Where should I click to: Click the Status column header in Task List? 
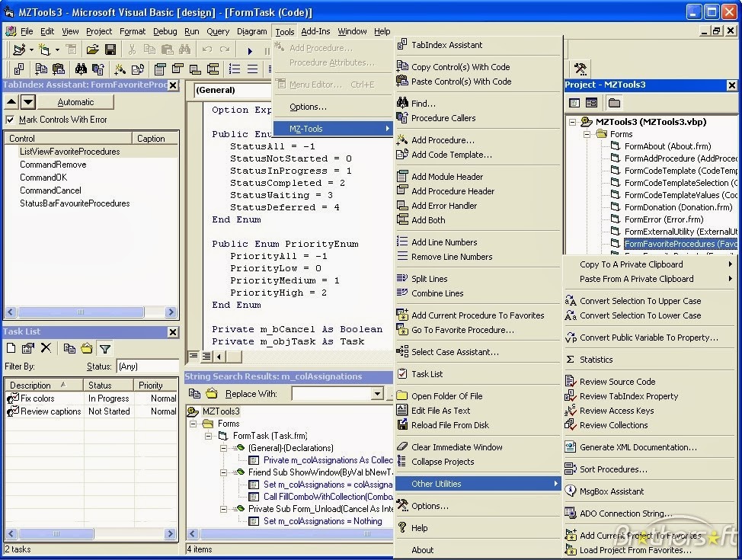coord(108,386)
